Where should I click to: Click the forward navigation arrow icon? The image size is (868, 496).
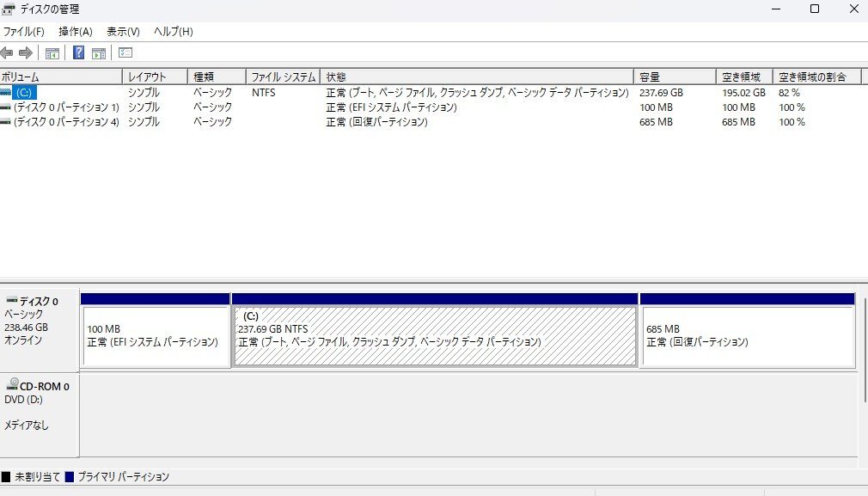point(24,52)
